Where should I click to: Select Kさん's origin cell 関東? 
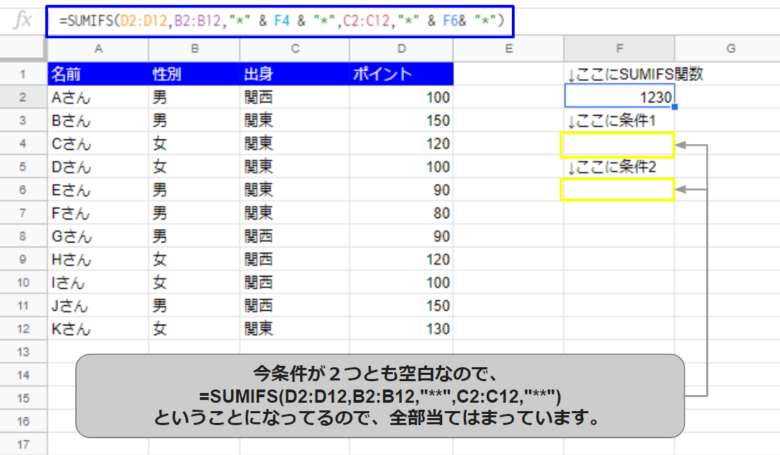294,329
